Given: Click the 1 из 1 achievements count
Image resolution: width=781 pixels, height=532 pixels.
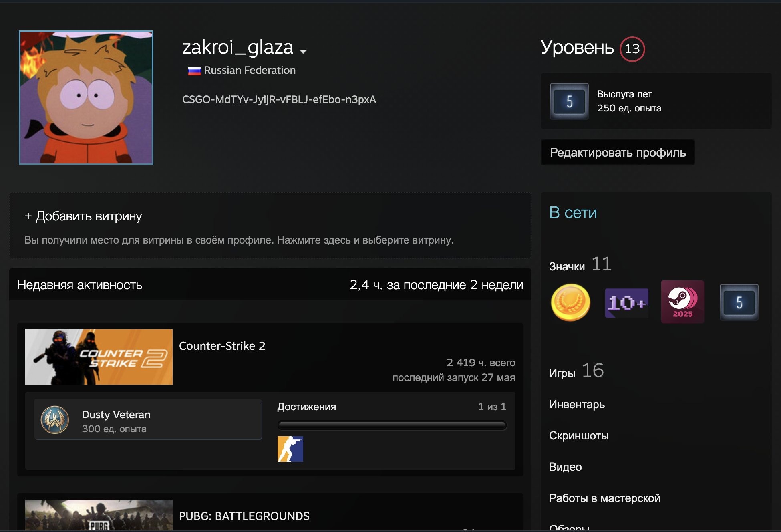Looking at the screenshot, I should click(x=492, y=407).
